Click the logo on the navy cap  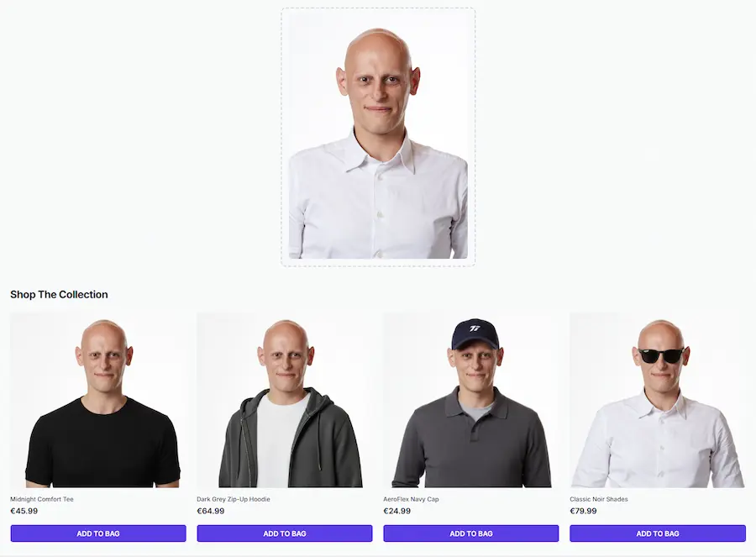[475, 328]
